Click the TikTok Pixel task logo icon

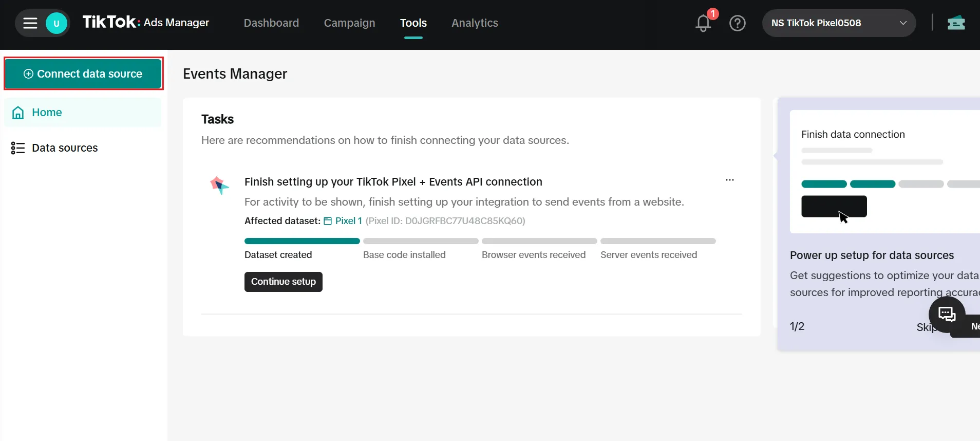click(x=219, y=185)
